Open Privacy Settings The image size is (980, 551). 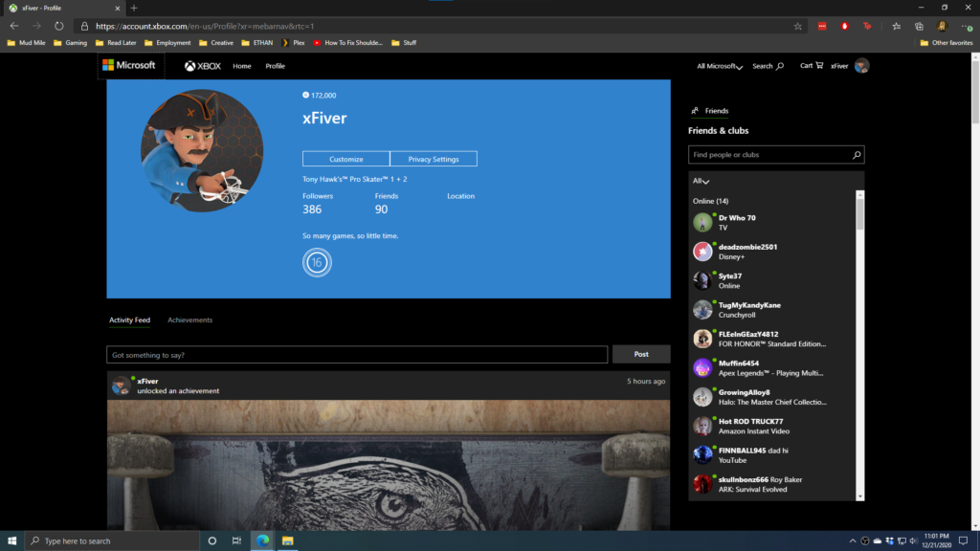coord(433,159)
